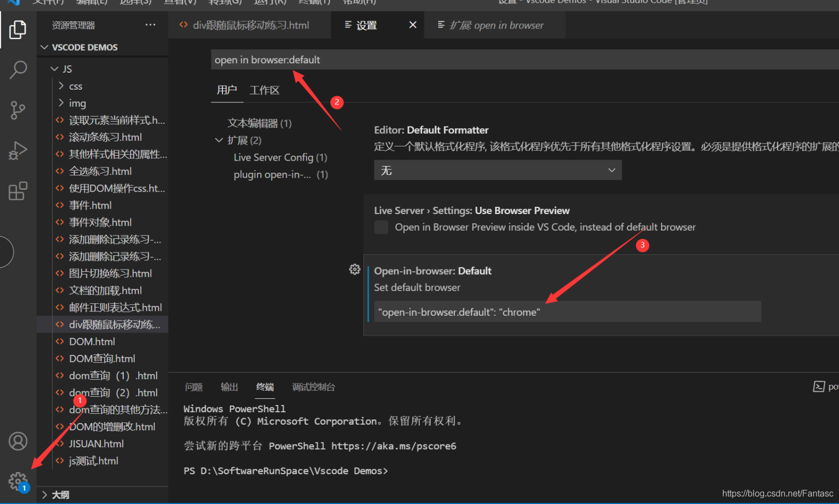Screen dimensions: 839x504
Task: Select the 工作区 settings scope tab
Action: point(264,90)
